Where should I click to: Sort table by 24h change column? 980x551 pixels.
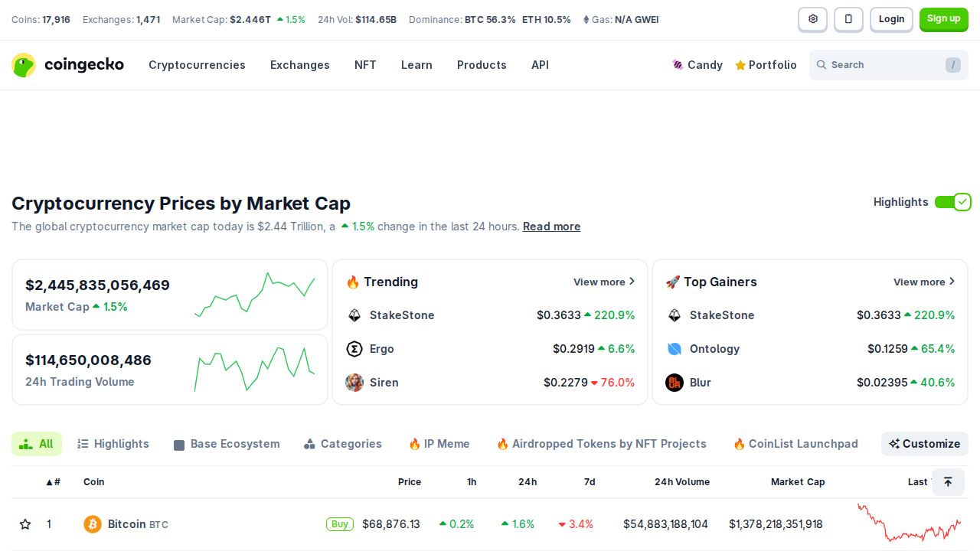(528, 482)
